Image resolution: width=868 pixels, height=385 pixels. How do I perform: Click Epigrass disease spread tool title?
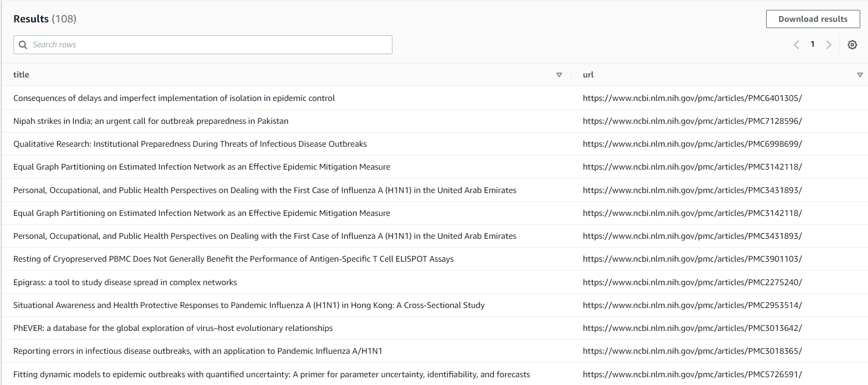click(125, 283)
